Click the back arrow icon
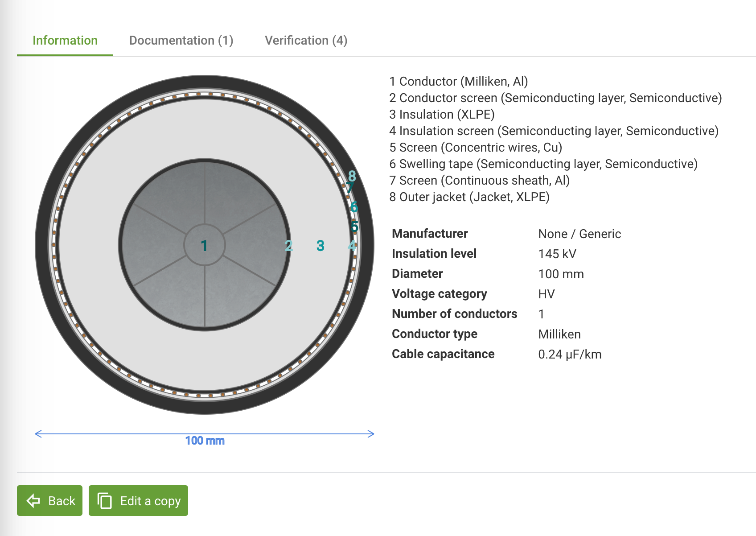 pos(33,501)
